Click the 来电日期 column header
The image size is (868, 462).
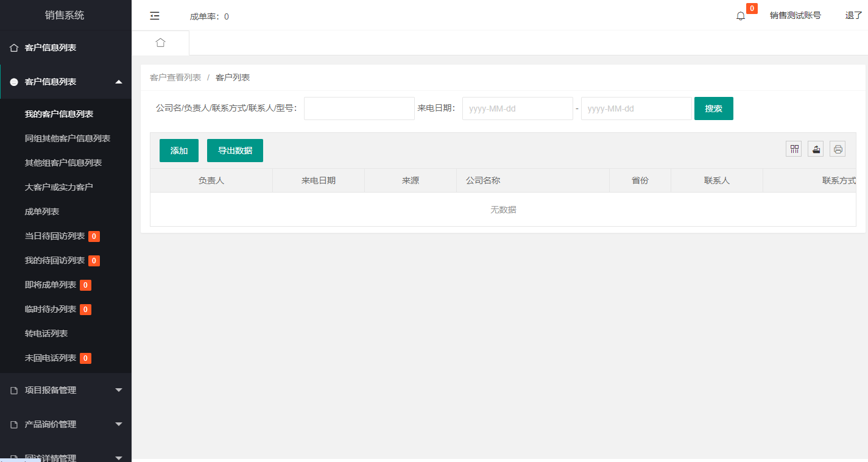[x=319, y=180]
